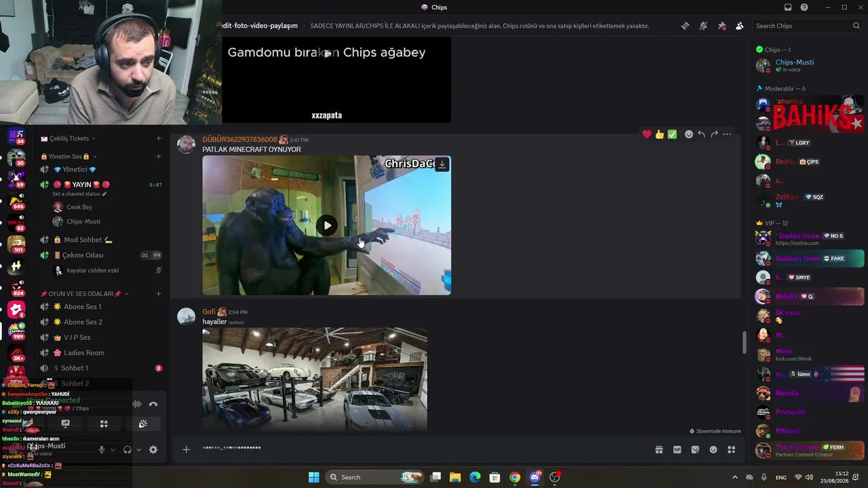Start an activity from voice panel
This screenshot has width=868, height=488.
coord(104,424)
